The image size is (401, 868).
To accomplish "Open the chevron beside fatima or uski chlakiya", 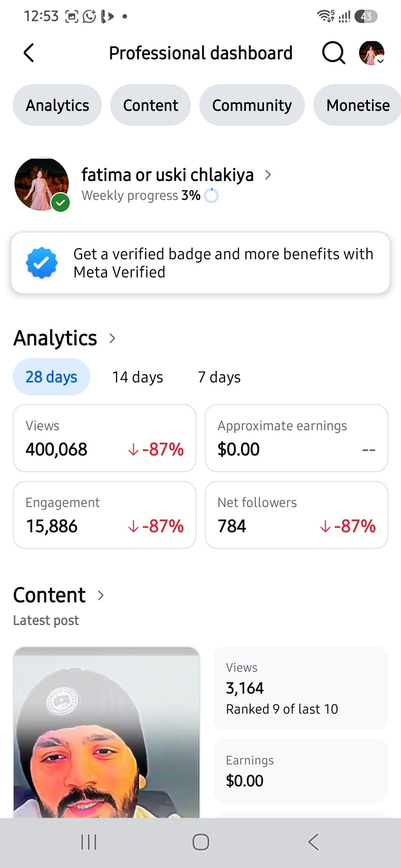I will coord(268,175).
